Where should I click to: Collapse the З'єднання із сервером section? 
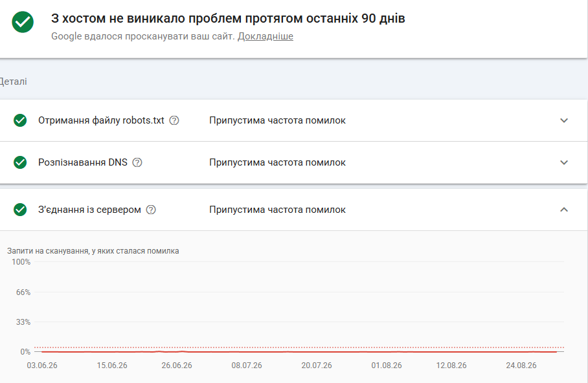[564, 210]
